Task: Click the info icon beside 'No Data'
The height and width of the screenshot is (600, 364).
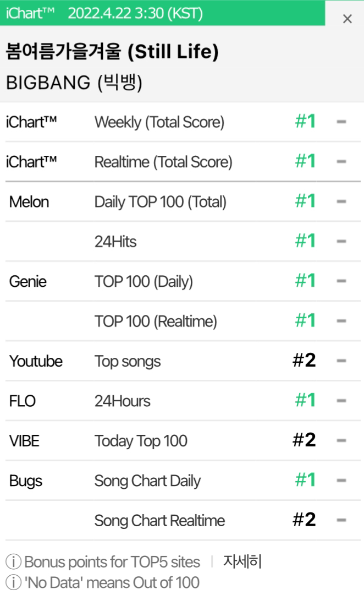Action: (13, 582)
